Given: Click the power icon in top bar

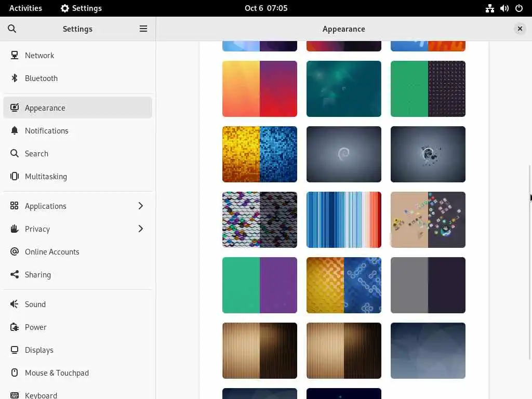Looking at the screenshot, I should point(519,8).
